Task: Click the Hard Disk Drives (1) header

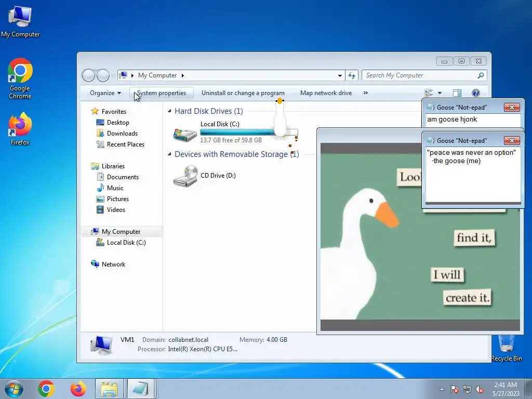Action: 209,111
